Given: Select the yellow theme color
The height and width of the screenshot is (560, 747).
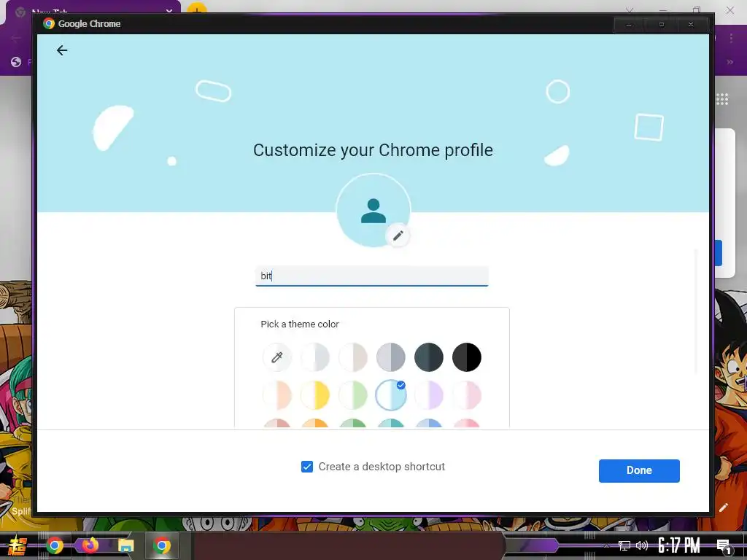Looking at the screenshot, I should point(315,395).
